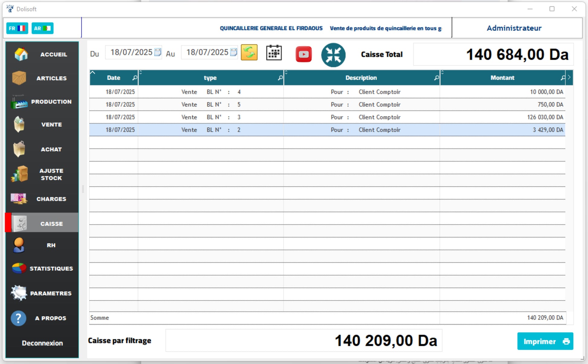Switch language to Arabic with AR flag
This screenshot has height=364, width=588.
(42, 28)
